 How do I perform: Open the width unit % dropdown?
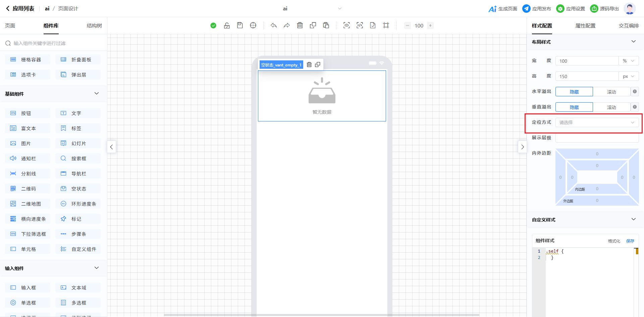pos(628,61)
